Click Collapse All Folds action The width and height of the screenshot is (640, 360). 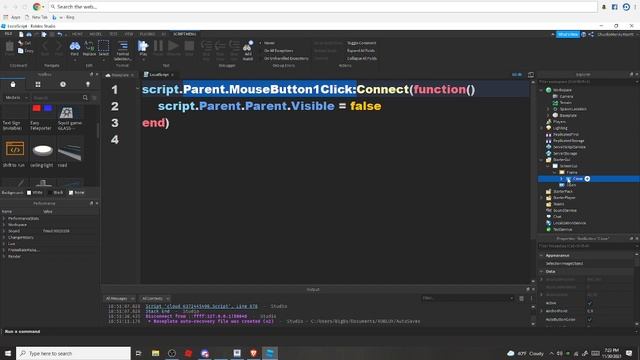pyautogui.click(x=362, y=58)
